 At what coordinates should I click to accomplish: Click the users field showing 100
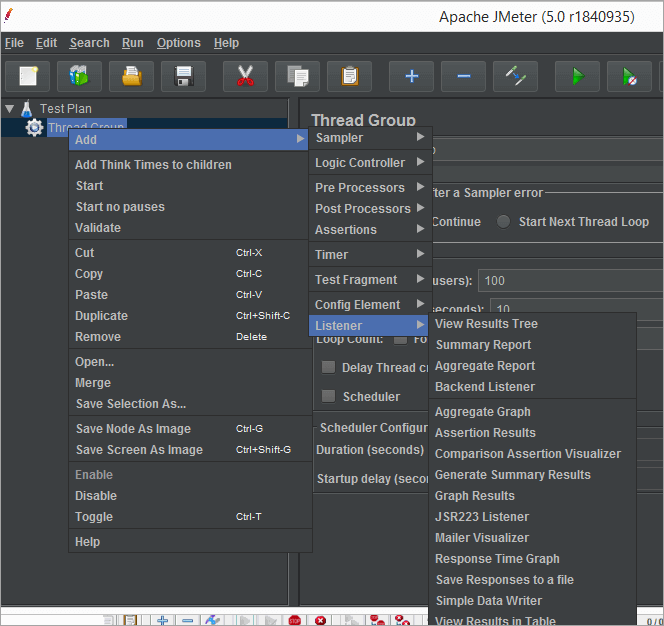coord(570,281)
